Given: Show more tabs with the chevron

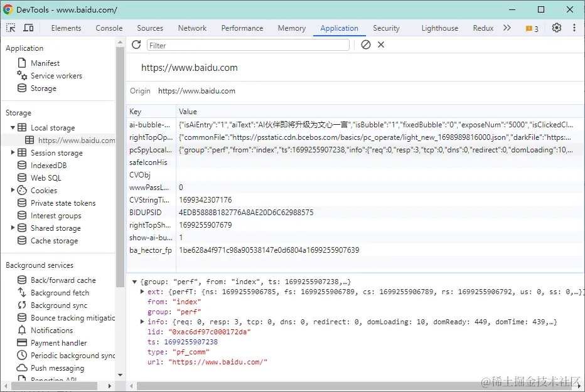Looking at the screenshot, I should [507, 28].
